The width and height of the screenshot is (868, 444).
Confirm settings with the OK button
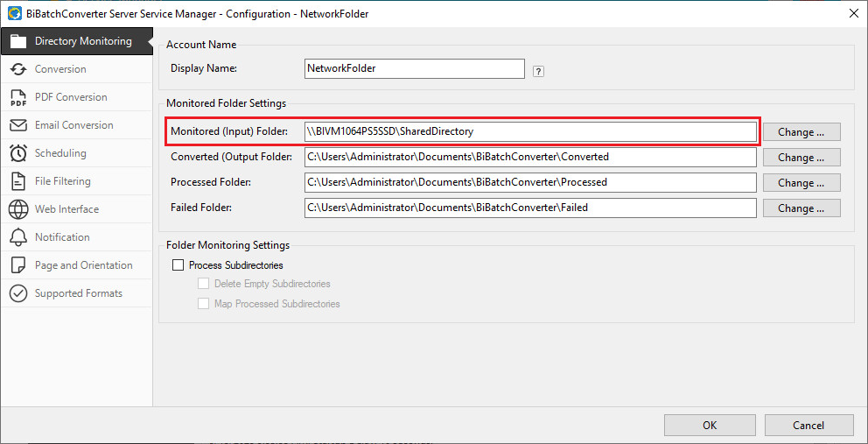[709, 425]
